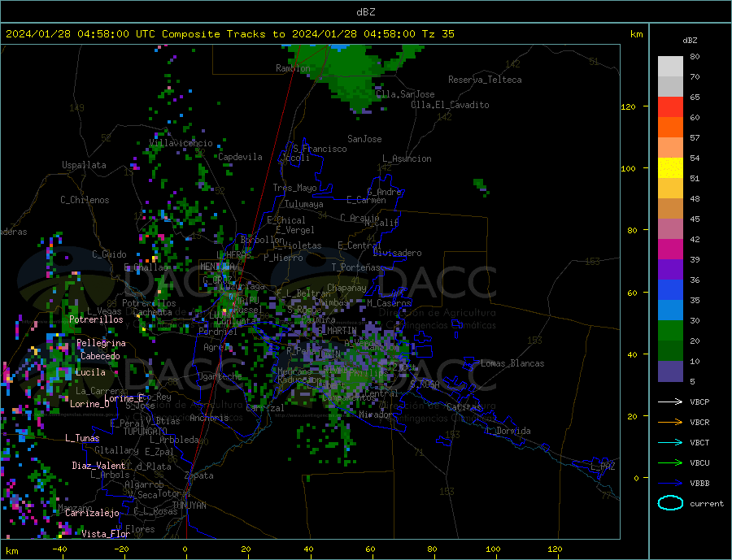732x560 pixels.
Task: Click the Anchoris map label
Action: [209, 418]
